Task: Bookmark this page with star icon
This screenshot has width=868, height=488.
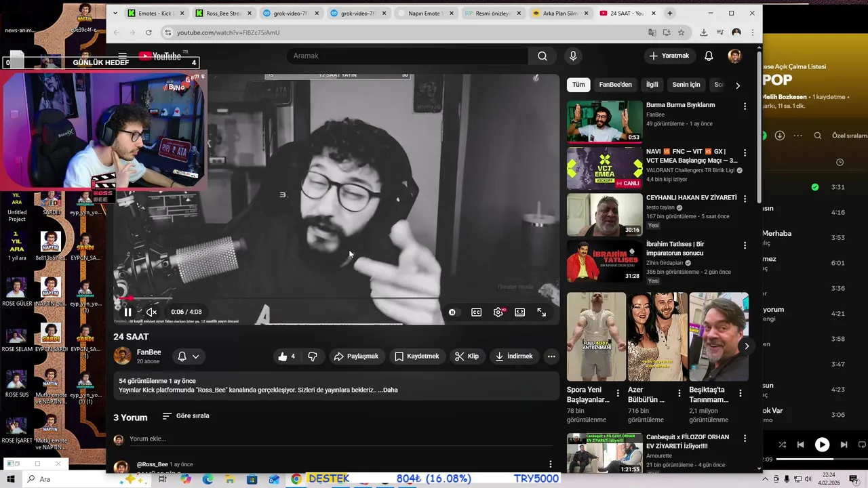Action: pyautogui.click(x=682, y=33)
